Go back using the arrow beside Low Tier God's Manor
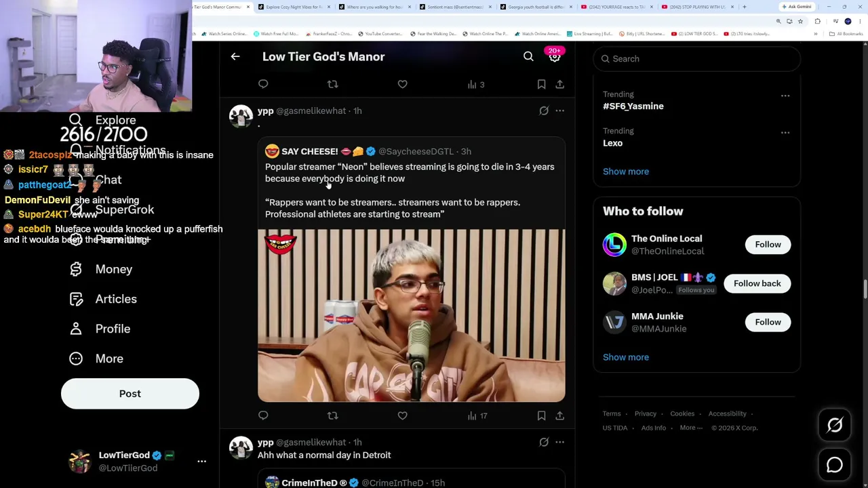This screenshot has width=868, height=488. click(x=235, y=57)
